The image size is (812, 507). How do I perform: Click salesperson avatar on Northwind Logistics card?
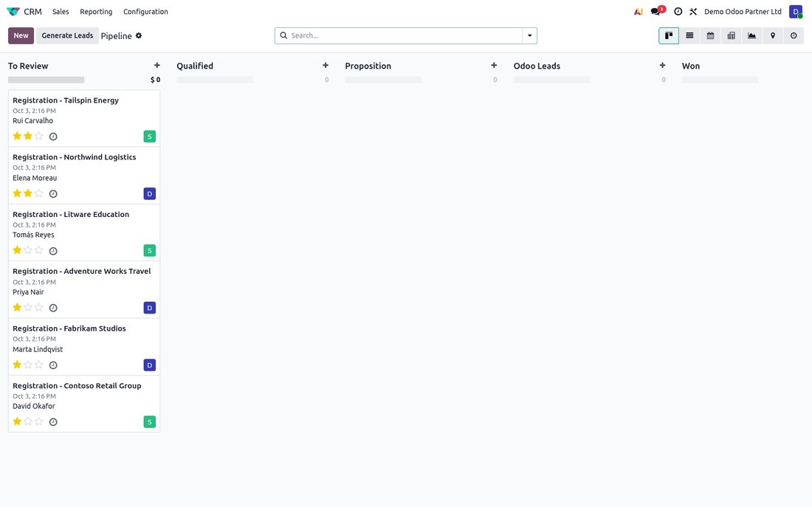pos(150,193)
